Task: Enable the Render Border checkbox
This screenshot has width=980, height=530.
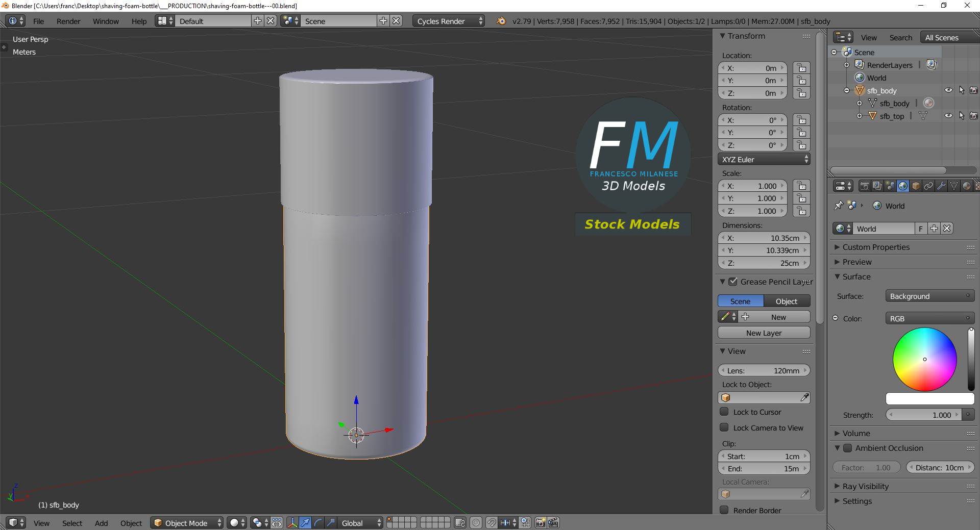Action: 724,510
